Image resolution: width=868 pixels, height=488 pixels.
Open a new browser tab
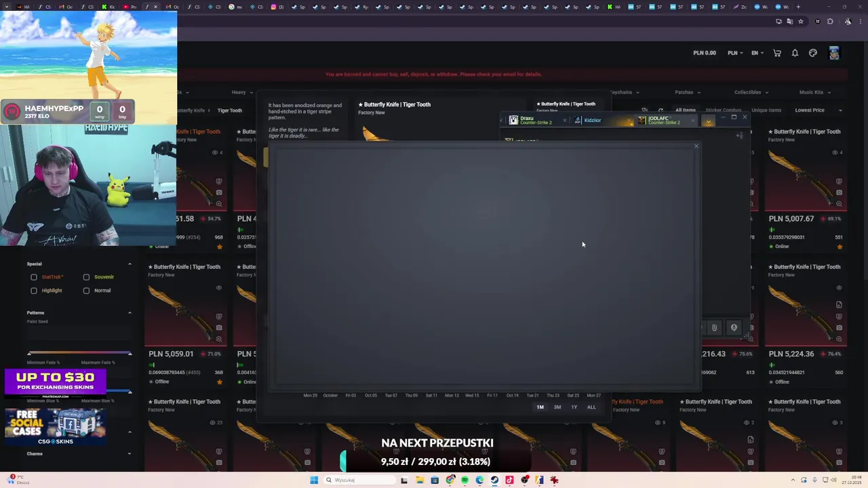click(798, 7)
